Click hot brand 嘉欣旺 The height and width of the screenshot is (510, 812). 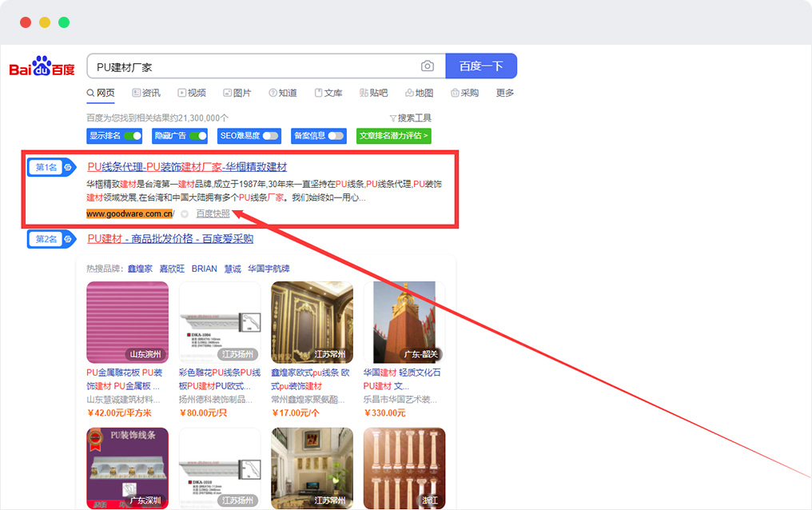point(172,269)
